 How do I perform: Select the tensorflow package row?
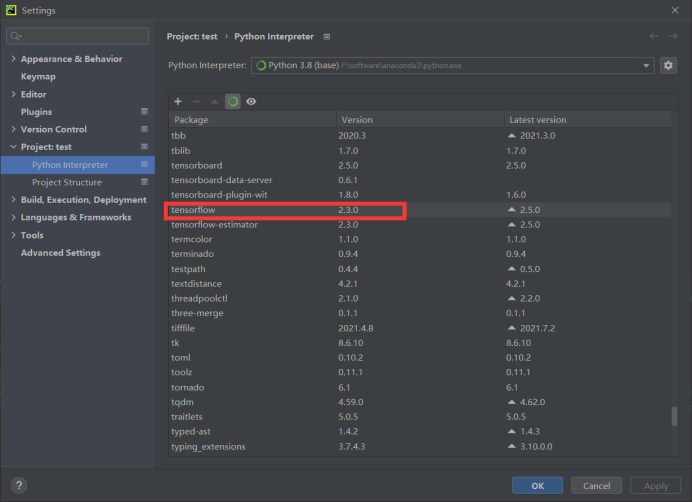click(x=420, y=210)
